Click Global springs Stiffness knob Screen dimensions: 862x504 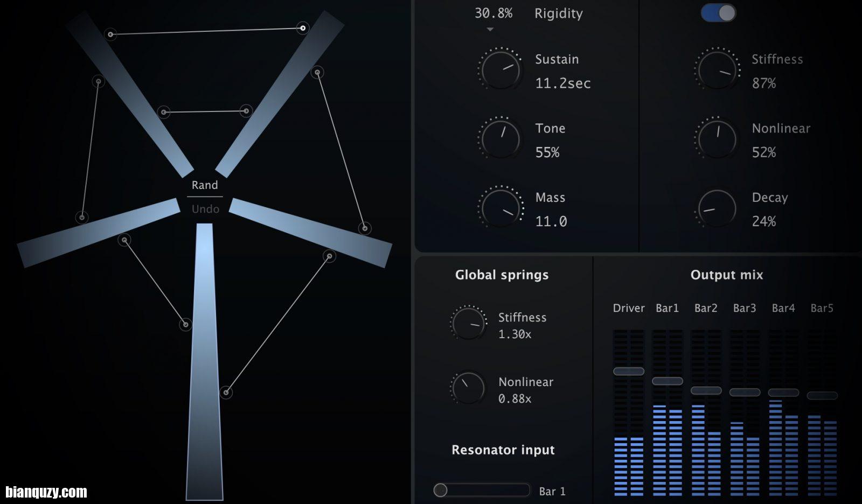tap(468, 323)
